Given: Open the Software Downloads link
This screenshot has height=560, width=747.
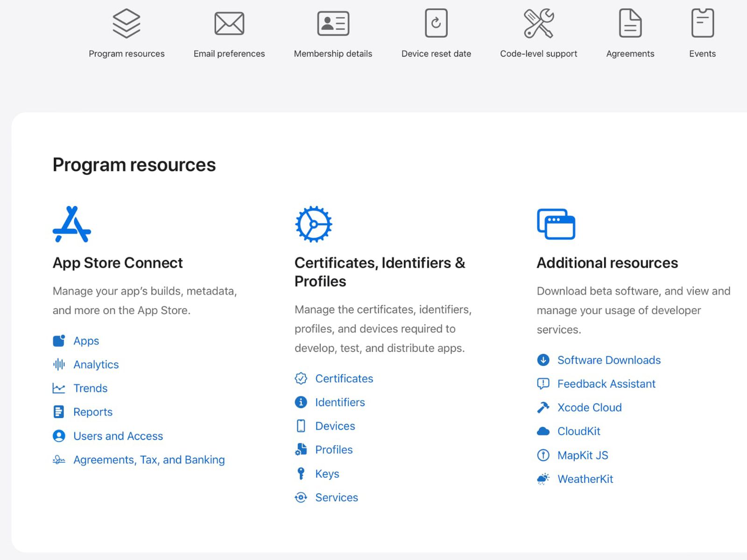Looking at the screenshot, I should [609, 360].
